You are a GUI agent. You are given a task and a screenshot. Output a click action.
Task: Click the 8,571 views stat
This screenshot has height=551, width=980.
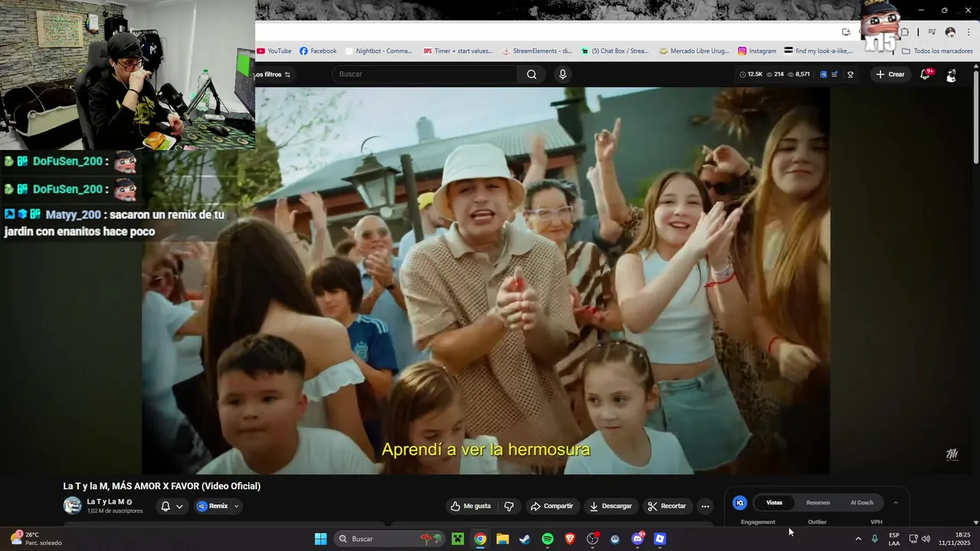coord(799,74)
